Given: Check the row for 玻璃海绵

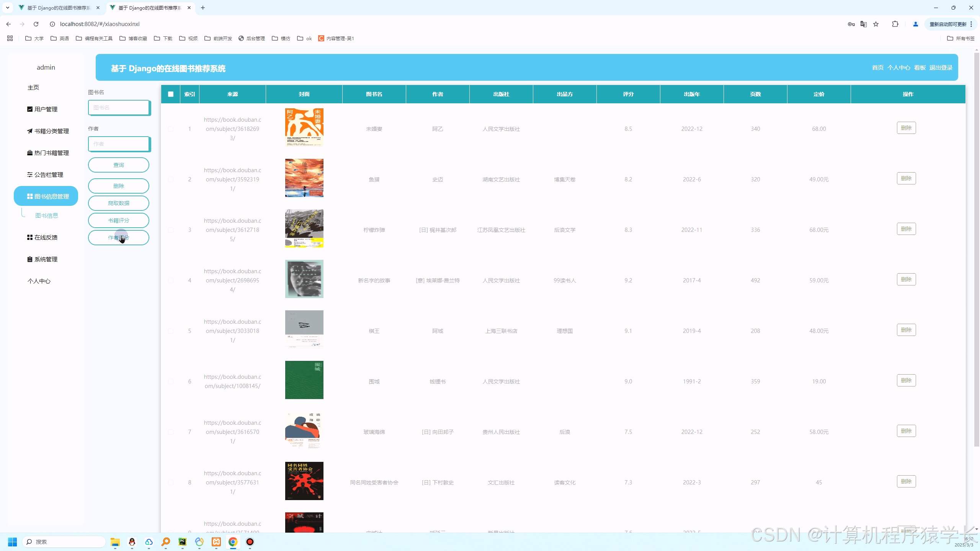Looking at the screenshot, I should pos(171,432).
